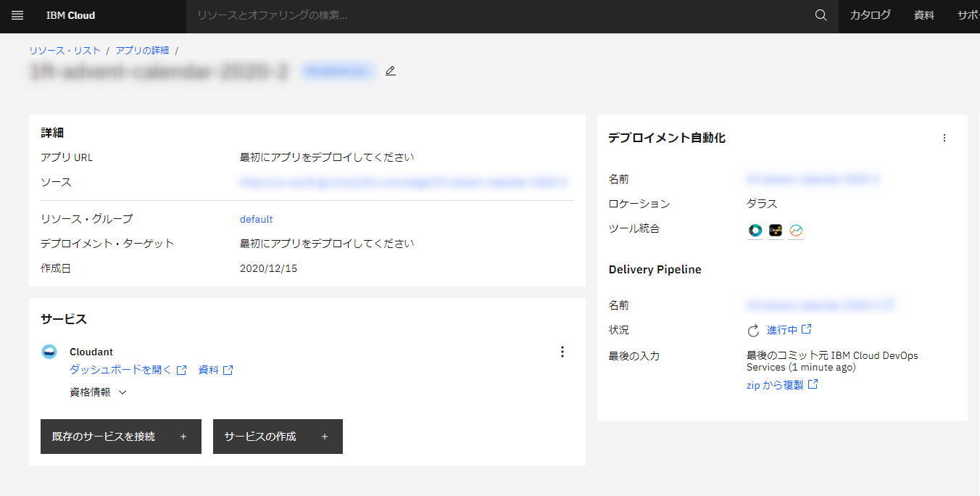Open the デプロイメント自動化 overflow menu
This screenshot has width=980, height=496.
coord(944,138)
